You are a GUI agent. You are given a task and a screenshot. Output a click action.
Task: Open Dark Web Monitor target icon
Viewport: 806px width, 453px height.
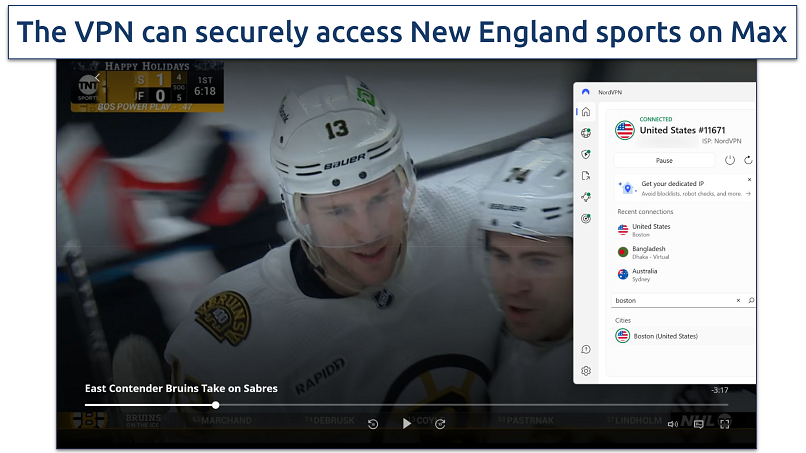(585, 219)
